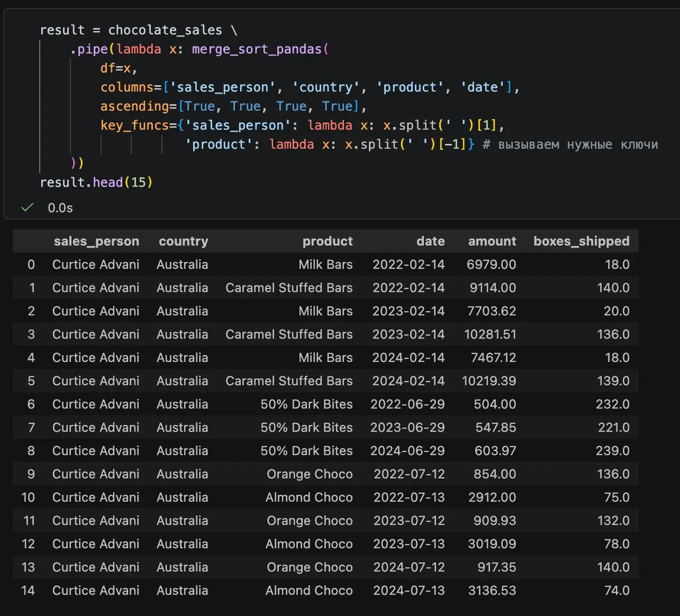The height and width of the screenshot is (616, 680).
Task: Click boxes_shipped value 232.0
Action: (x=613, y=404)
